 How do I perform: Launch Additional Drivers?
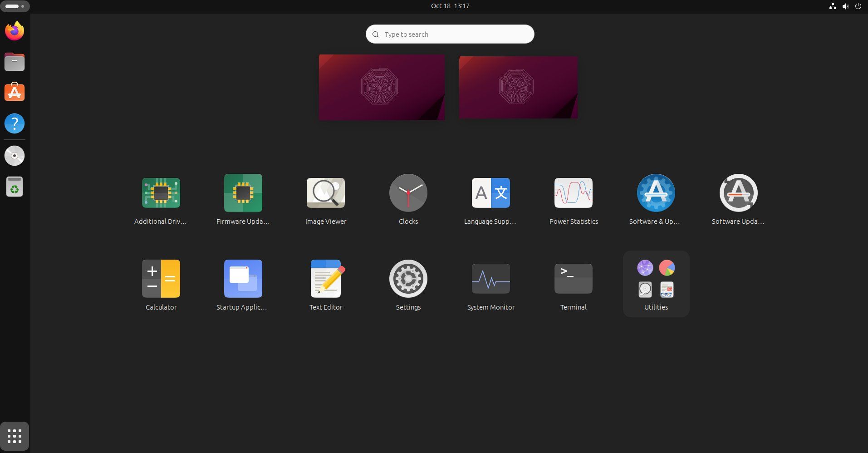point(161,192)
